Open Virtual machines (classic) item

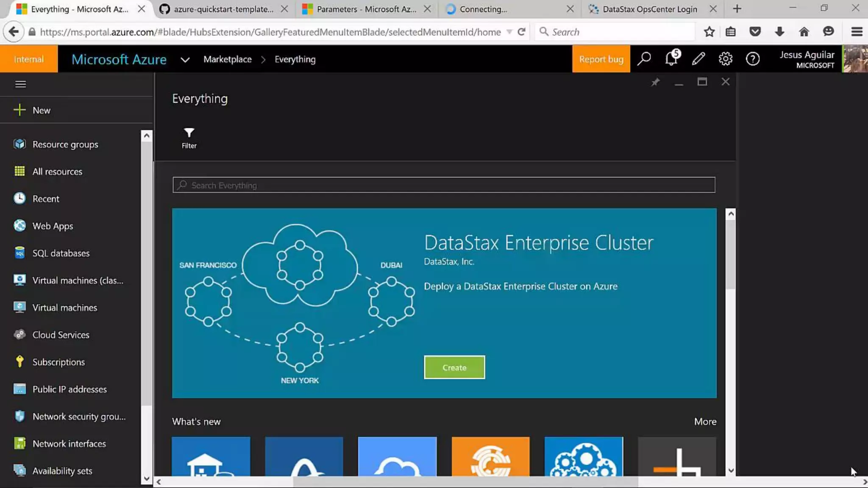click(x=78, y=280)
